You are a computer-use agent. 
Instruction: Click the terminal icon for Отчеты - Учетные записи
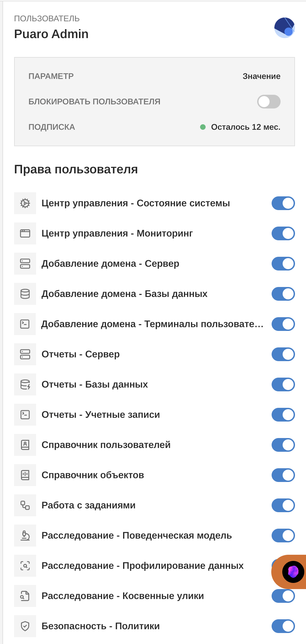25,414
